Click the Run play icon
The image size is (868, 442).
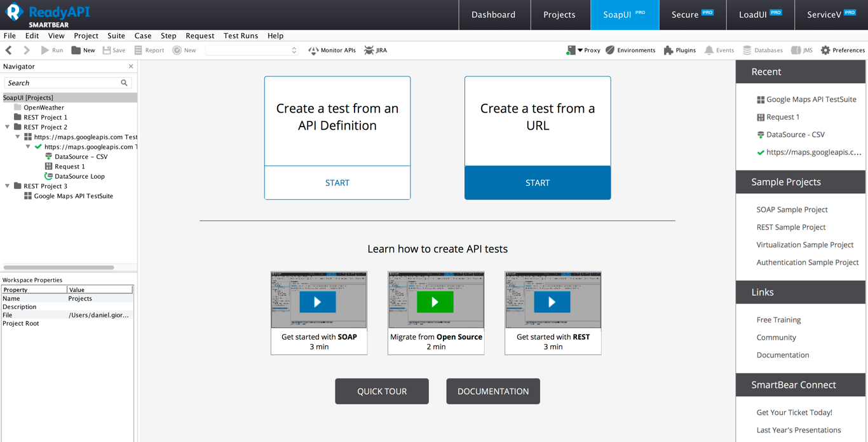point(45,50)
